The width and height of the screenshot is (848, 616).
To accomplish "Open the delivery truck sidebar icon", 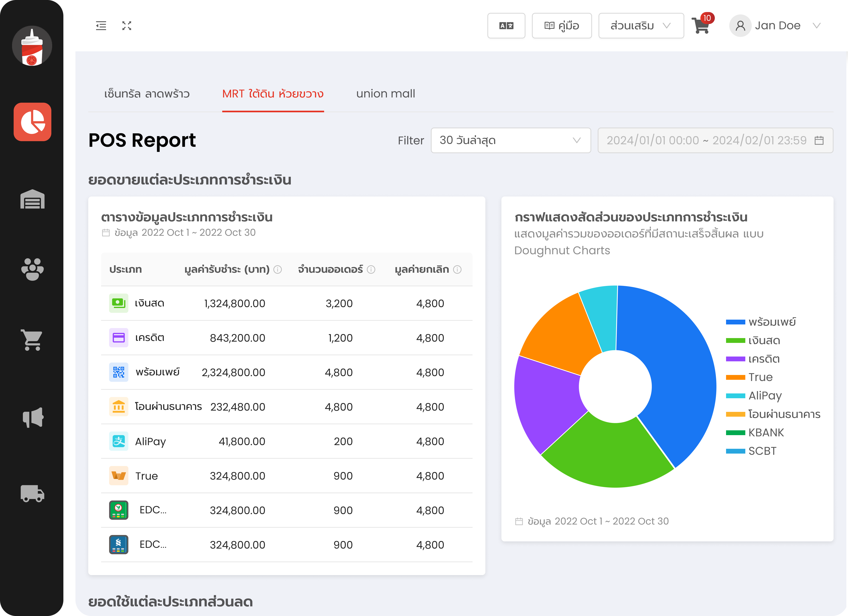I will pos(32,493).
